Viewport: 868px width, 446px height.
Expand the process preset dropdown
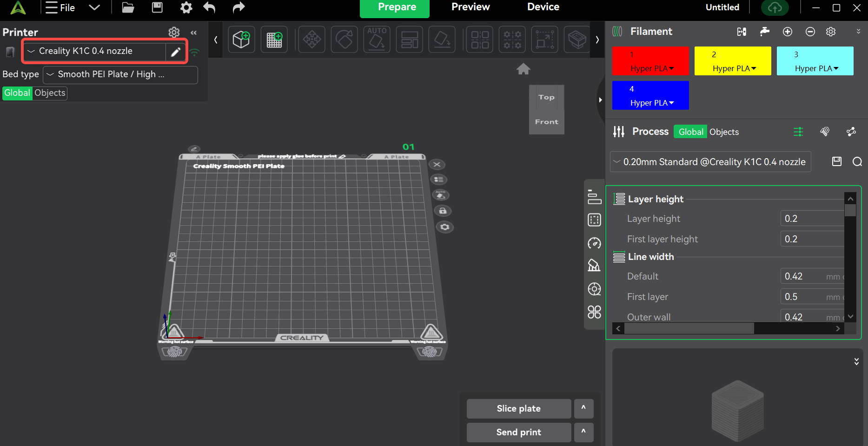point(710,162)
